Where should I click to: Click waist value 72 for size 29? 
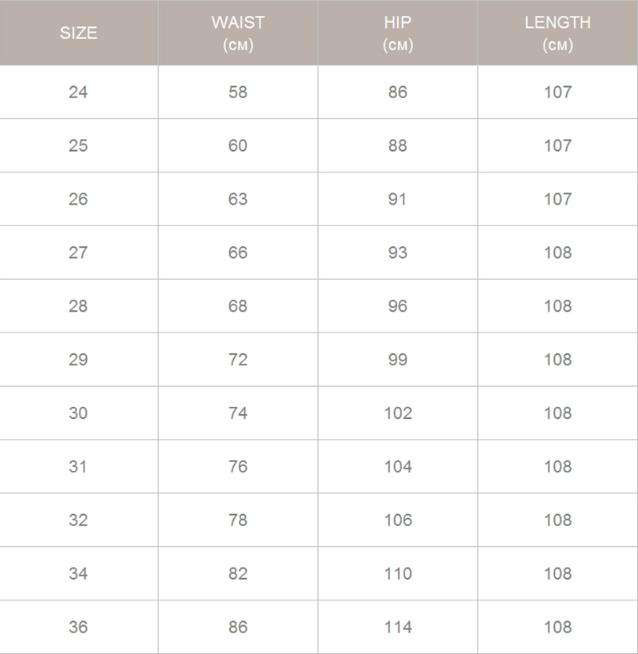(238, 360)
